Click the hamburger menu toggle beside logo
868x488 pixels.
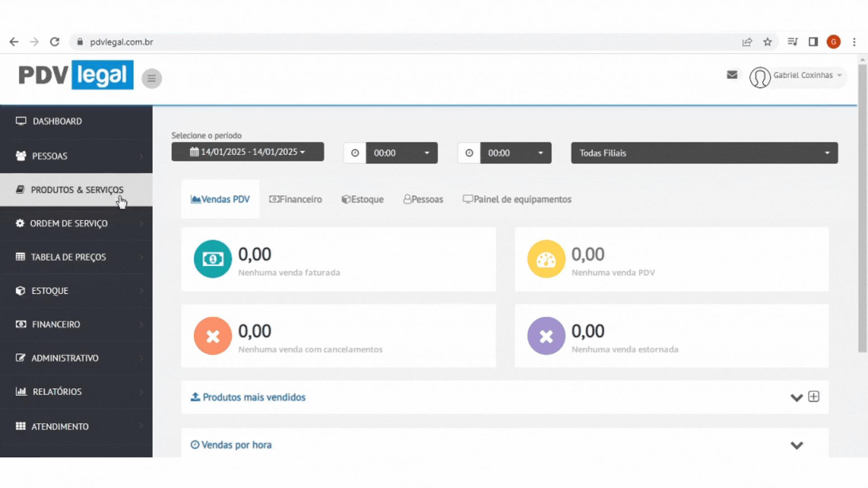[151, 79]
